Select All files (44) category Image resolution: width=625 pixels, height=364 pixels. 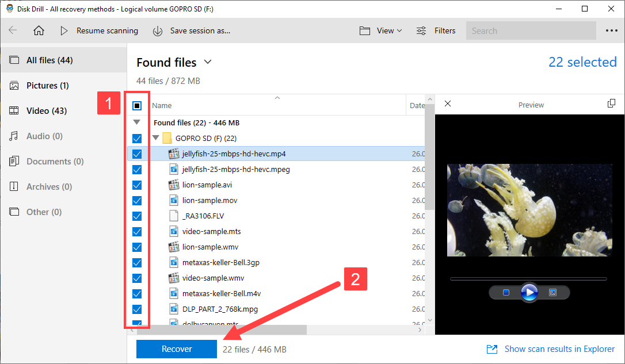(64, 60)
